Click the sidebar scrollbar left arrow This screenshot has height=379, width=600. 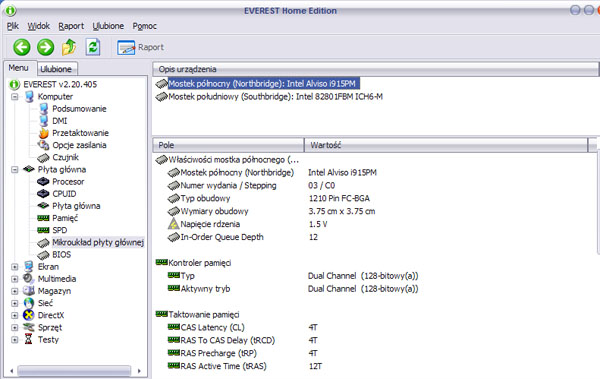click(x=11, y=371)
